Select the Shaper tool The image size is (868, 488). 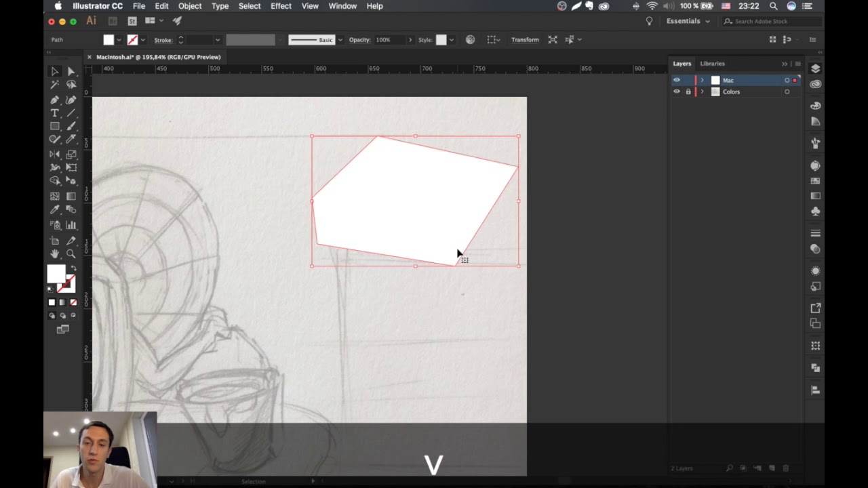click(54, 140)
